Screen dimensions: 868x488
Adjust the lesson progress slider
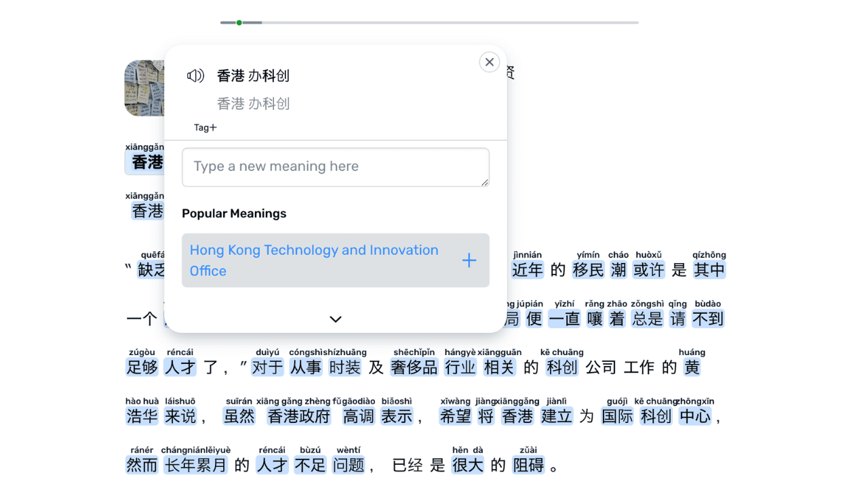pyautogui.click(x=239, y=22)
